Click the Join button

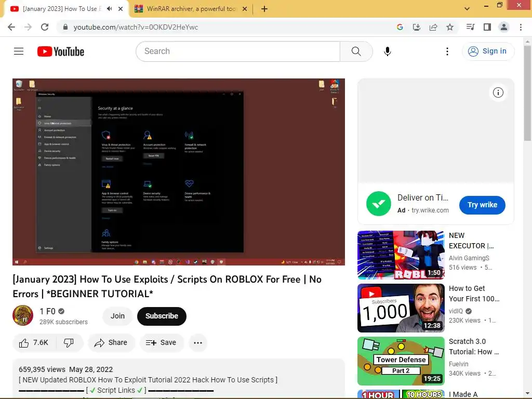(x=117, y=316)
